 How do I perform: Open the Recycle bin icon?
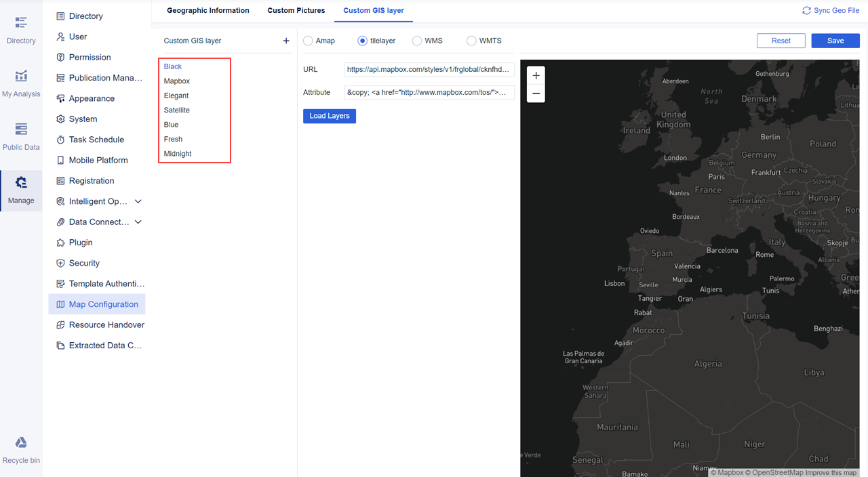click(x=20, y=444)
